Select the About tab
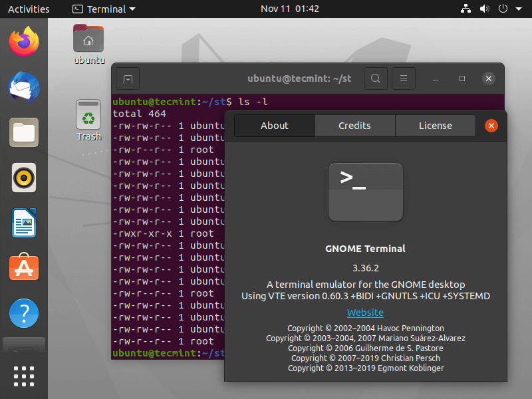Viewport: 532px width, 399px height. [x=274, y=126]
